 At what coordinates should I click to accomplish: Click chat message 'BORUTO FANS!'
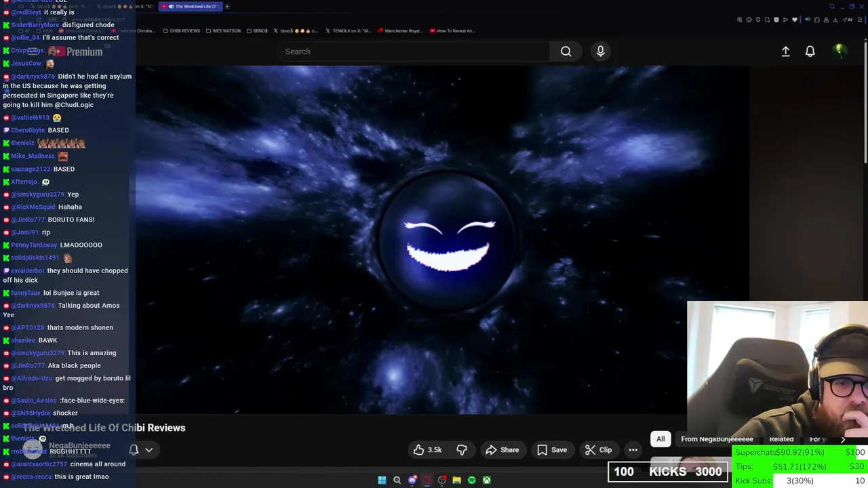(x=71, y=220)
